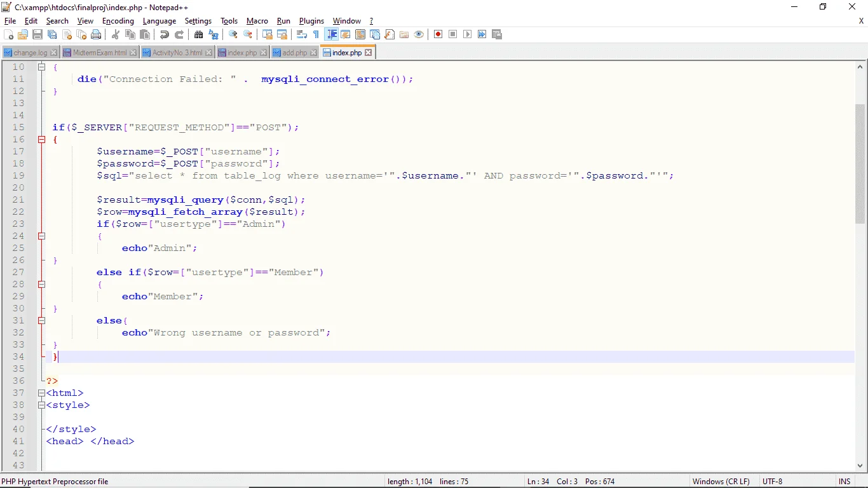Click the Copy toolbar icon
The height and width of the screenshot is (488, 868).
click(x=130, y=34)
